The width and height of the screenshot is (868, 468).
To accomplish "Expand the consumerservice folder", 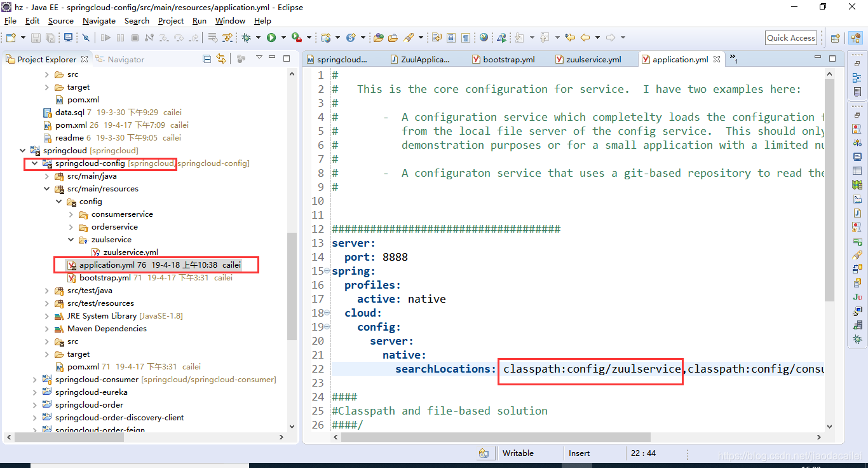I will tap(71, 214).
